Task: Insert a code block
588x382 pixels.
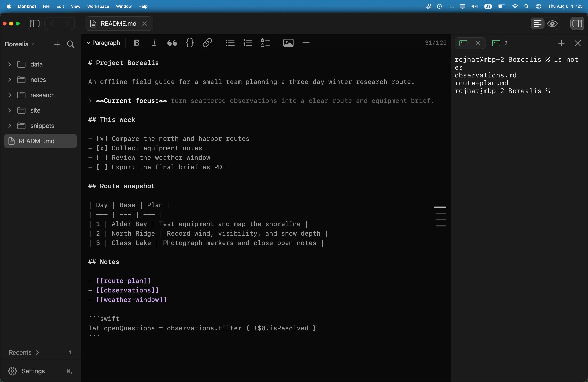Action: pyautogui.click(x=190, y=43)
